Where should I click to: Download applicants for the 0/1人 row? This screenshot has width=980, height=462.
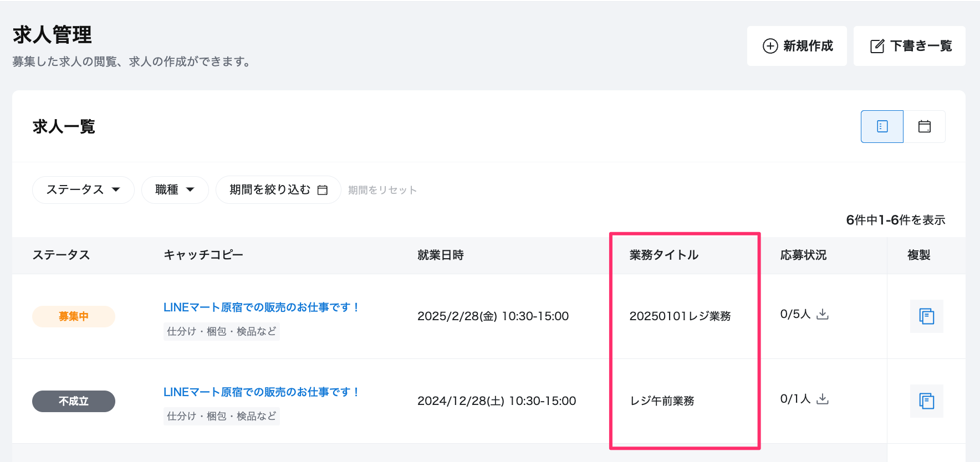click(x=823, y=399)
